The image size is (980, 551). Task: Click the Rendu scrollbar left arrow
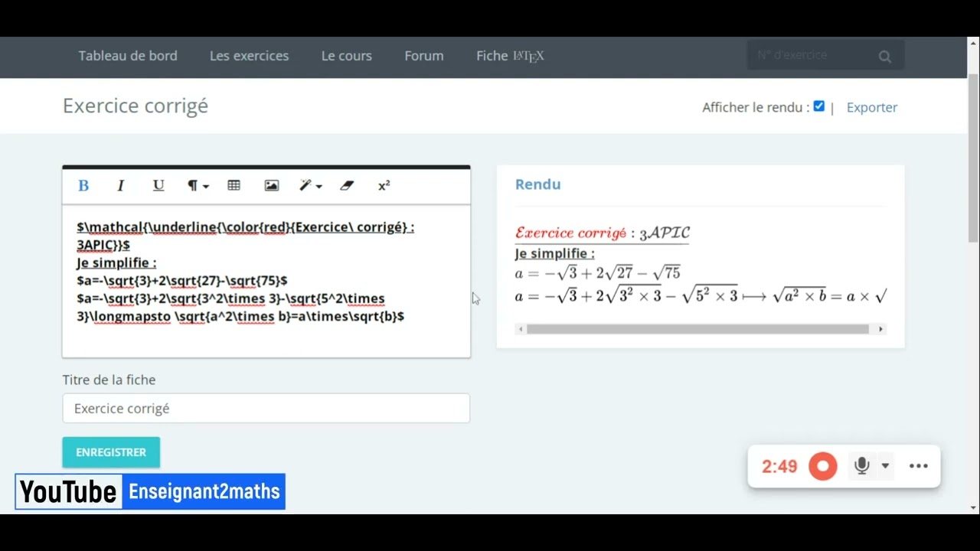click(x=521, y=329)
